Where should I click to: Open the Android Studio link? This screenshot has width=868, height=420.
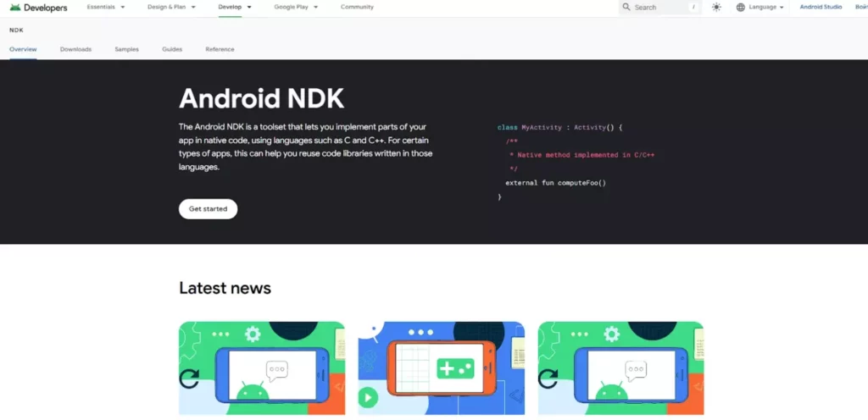pos(821,7)
